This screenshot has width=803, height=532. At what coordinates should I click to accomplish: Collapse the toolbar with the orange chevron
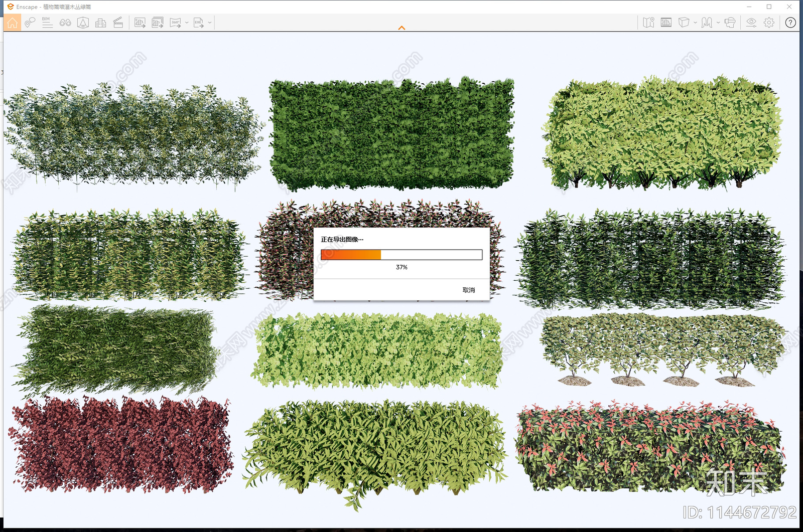click(x=401, y=28)
